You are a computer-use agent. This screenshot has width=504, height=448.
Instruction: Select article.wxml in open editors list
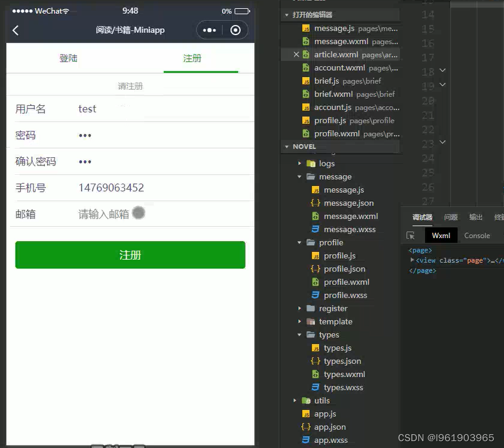tap(350, 55)
